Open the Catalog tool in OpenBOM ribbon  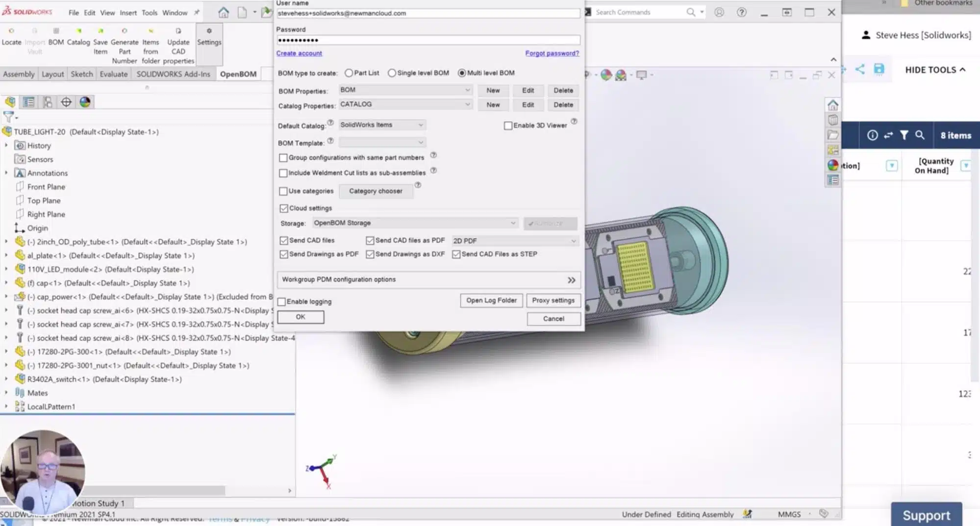78,37
